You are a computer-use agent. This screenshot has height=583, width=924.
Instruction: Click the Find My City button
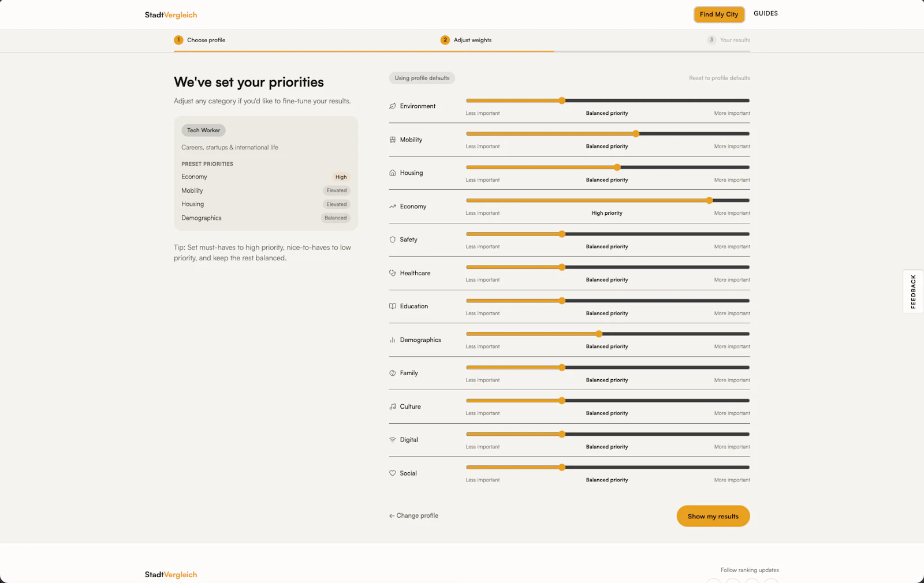click(719, 14)
